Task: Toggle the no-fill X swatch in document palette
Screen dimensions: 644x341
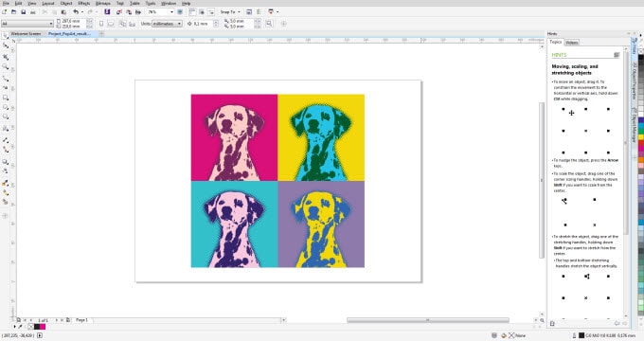Action: tap(31, 327)
